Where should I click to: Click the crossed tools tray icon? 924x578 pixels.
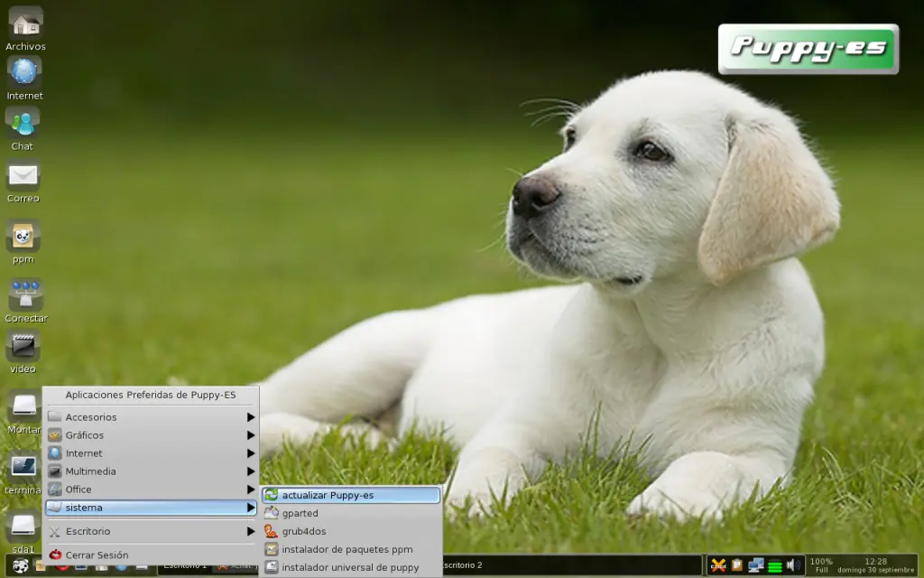point(718,565)
